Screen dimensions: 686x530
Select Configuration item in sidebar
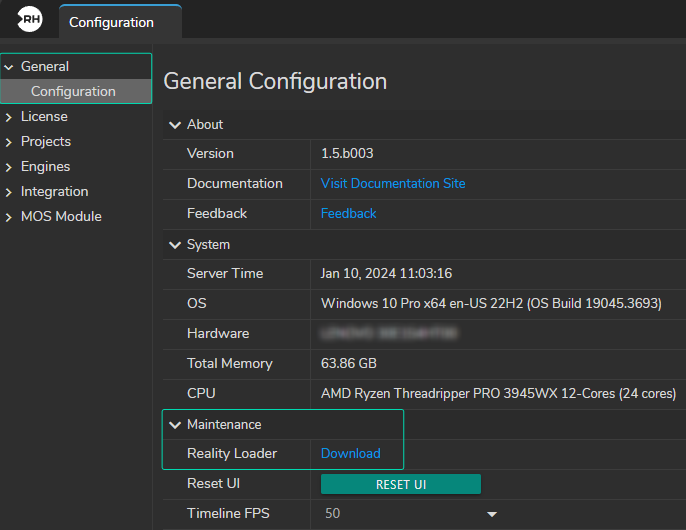point(73,91)
